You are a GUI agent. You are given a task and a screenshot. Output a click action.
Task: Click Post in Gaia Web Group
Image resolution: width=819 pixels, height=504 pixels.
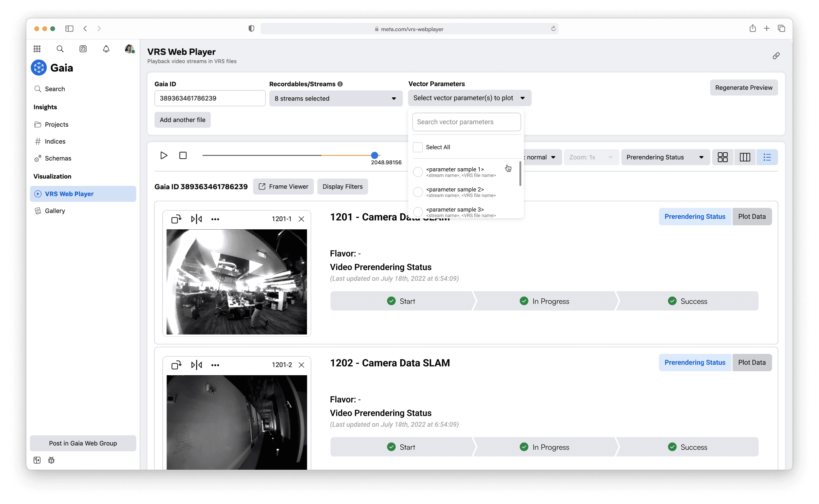83,443
